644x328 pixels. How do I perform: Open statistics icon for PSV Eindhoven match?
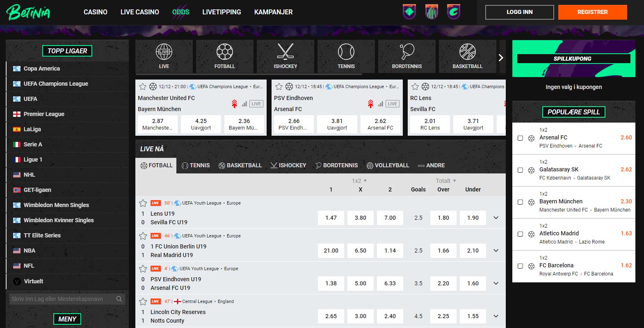pyautogui.click(x=380, y=104)
